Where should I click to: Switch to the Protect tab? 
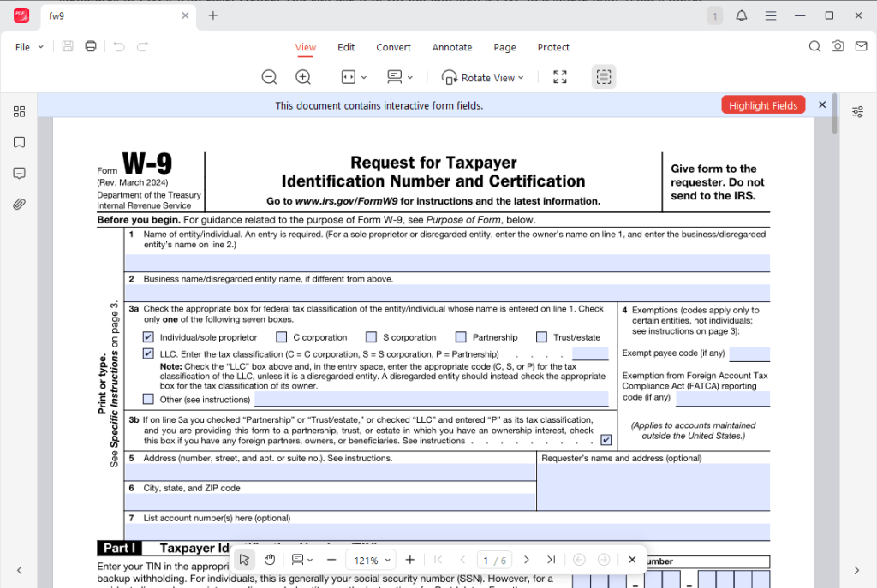click(553, 48)
